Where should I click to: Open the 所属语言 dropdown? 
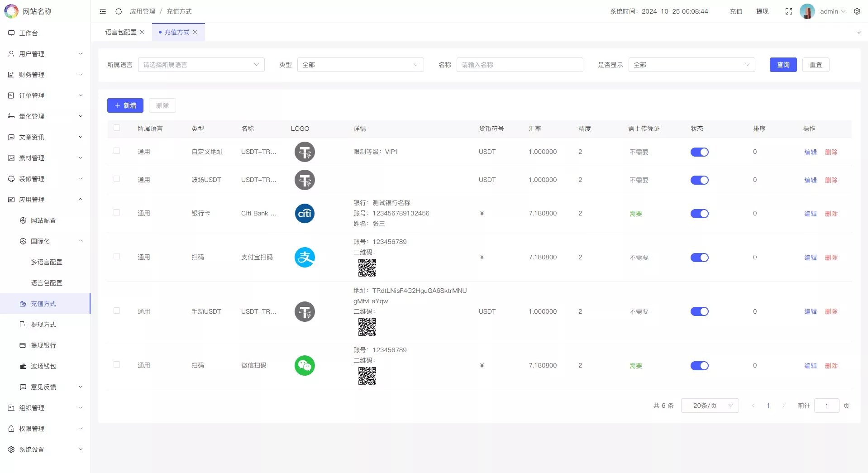pyautogui.click(x=201, y=65)
